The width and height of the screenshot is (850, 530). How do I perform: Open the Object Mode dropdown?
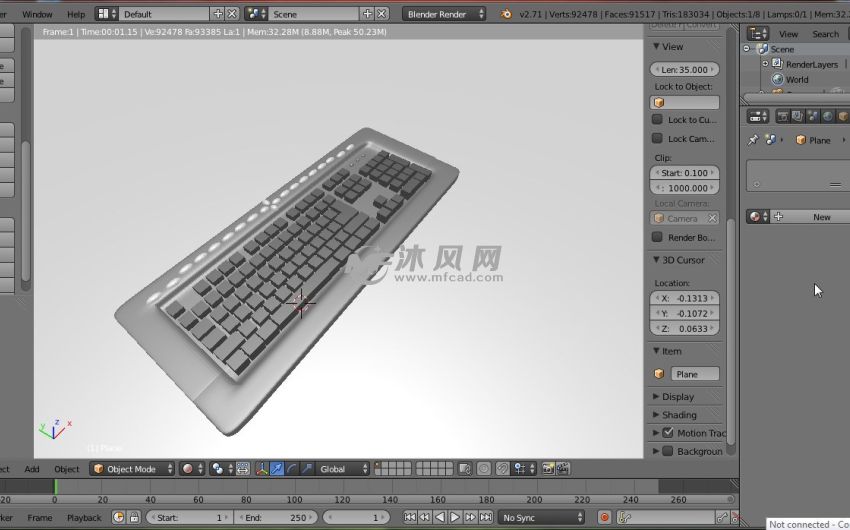[x=132, y=468]
